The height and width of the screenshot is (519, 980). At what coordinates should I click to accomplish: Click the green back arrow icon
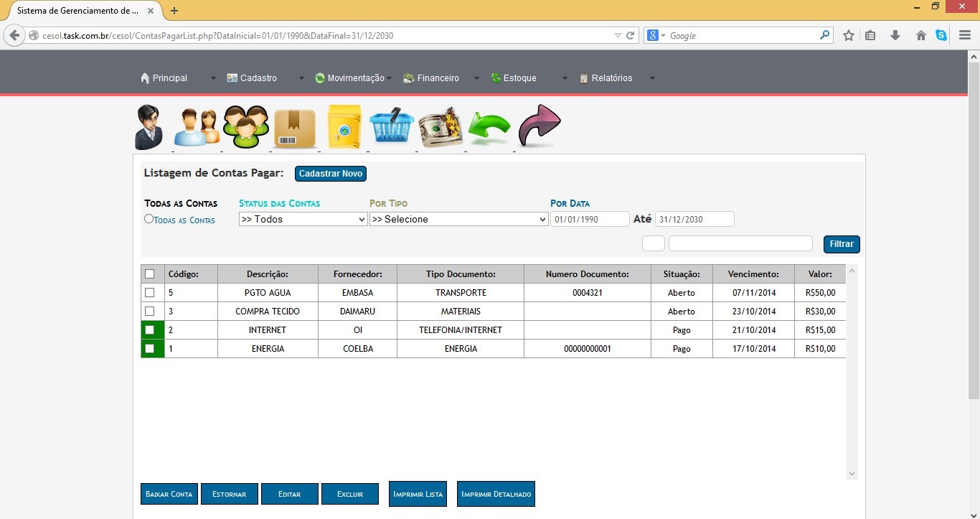[489, 129]
